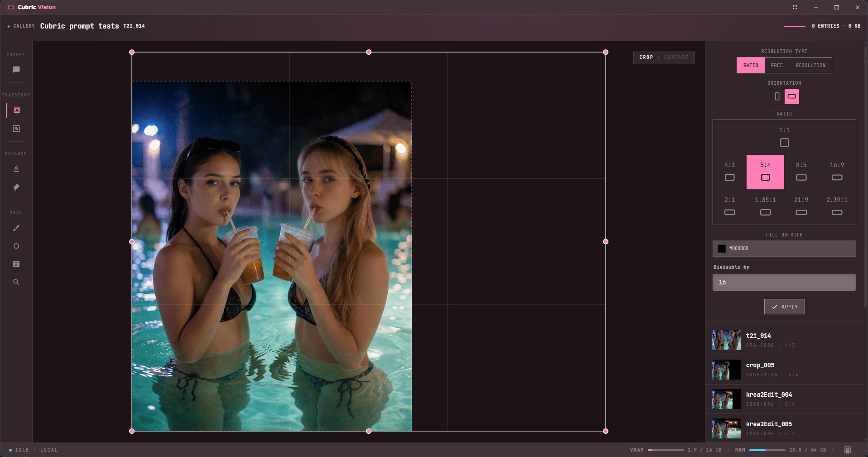Apply the crop settings
The width and height of the screenshot is (868, 457).
click(x=785, y=307)
